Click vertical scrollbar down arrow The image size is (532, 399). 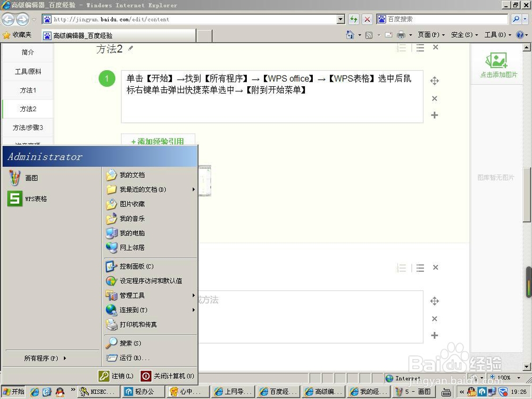[x=526, y=367]
